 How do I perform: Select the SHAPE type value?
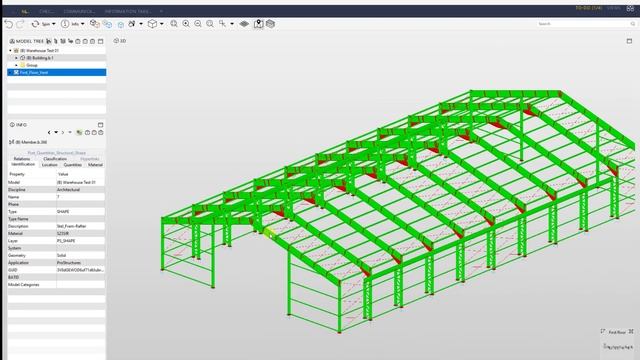point(80,212)
